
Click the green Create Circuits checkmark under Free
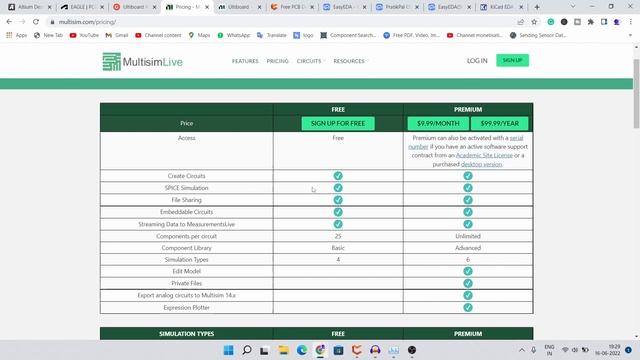338,176
